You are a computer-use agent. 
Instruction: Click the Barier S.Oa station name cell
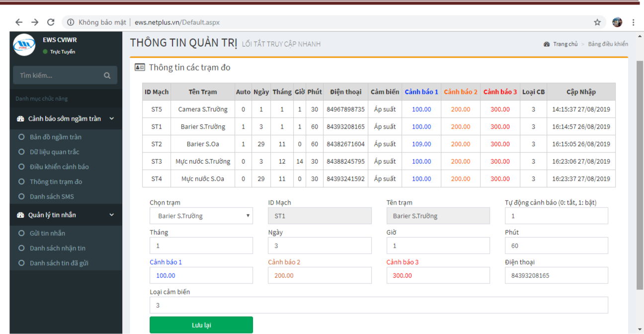click(x=203, y=144)
